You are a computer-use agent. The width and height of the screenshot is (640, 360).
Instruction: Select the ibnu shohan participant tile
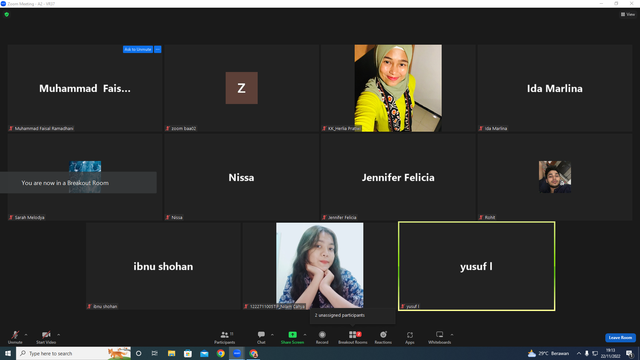coord(163,266)
